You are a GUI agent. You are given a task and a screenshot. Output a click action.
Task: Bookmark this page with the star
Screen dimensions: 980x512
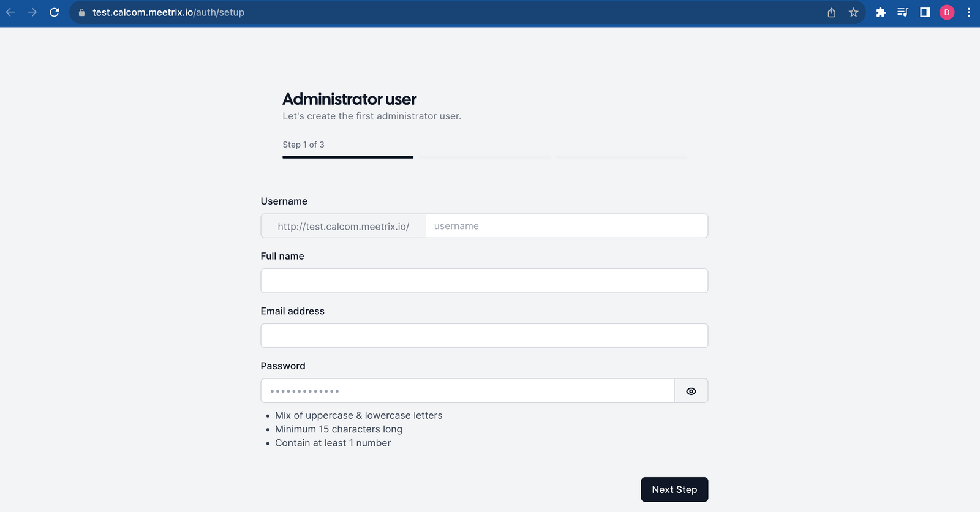coord(853,12)
